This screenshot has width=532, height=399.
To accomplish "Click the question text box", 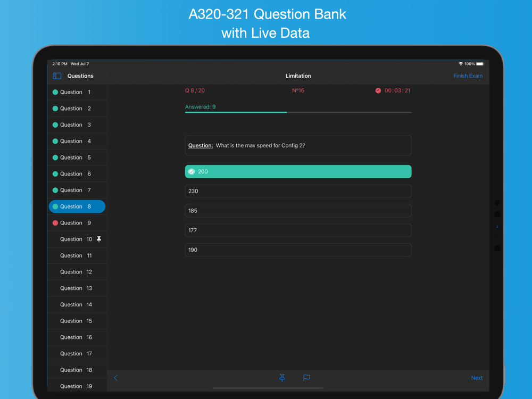I will 298,146.
